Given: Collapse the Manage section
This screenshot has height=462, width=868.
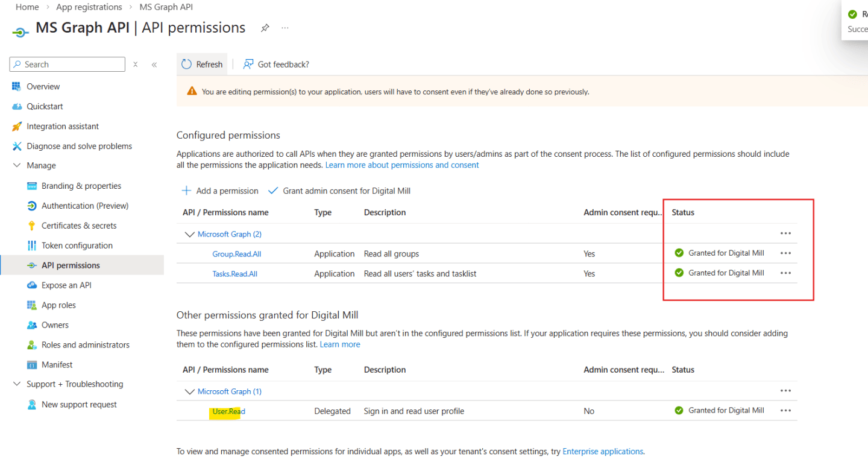Looking at the screenshot, I should (x=17, y=165).
